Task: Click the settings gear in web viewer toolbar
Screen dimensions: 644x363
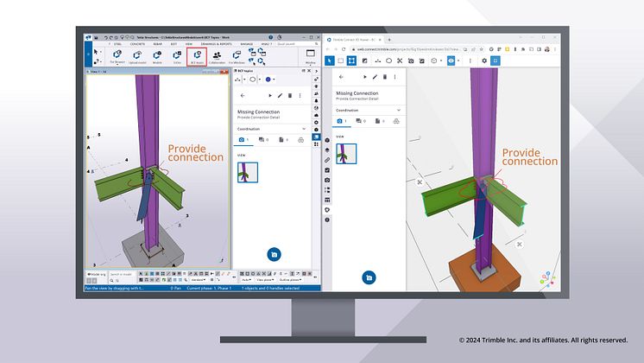Action: pyautogui.click(x=482, y=61)
